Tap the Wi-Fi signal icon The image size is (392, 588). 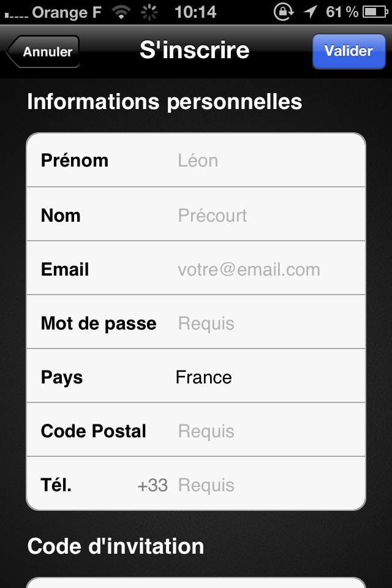pyautogui.click(x=123, y=12)
